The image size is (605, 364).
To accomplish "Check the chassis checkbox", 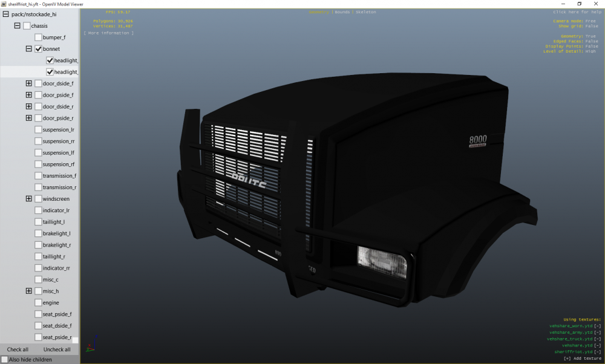I will coord(27,26).
